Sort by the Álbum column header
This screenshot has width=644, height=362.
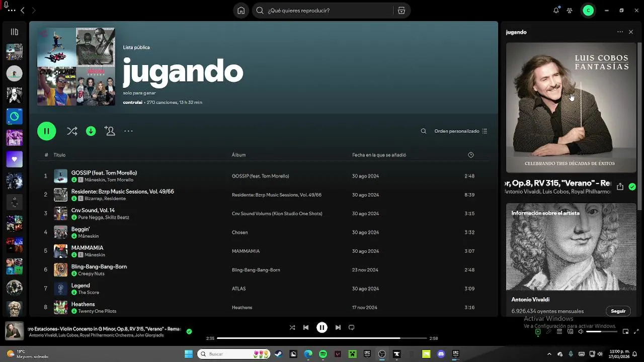pos(238,155)
